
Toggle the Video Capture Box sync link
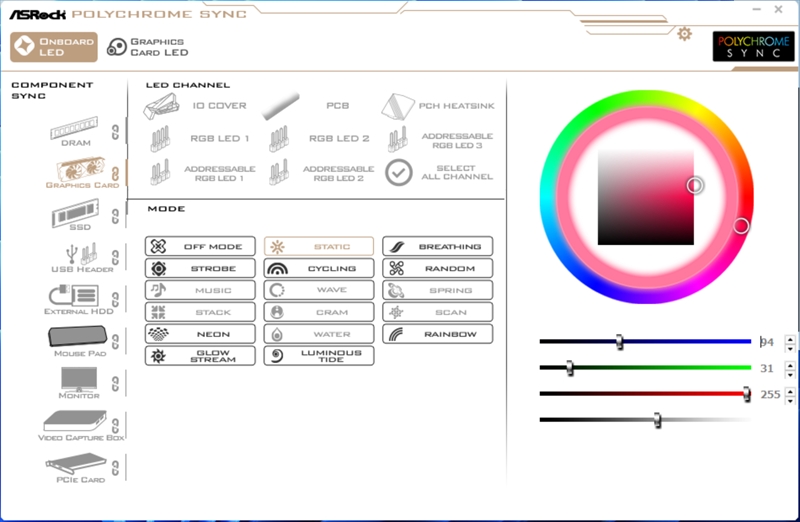click(x=115, y=425)
